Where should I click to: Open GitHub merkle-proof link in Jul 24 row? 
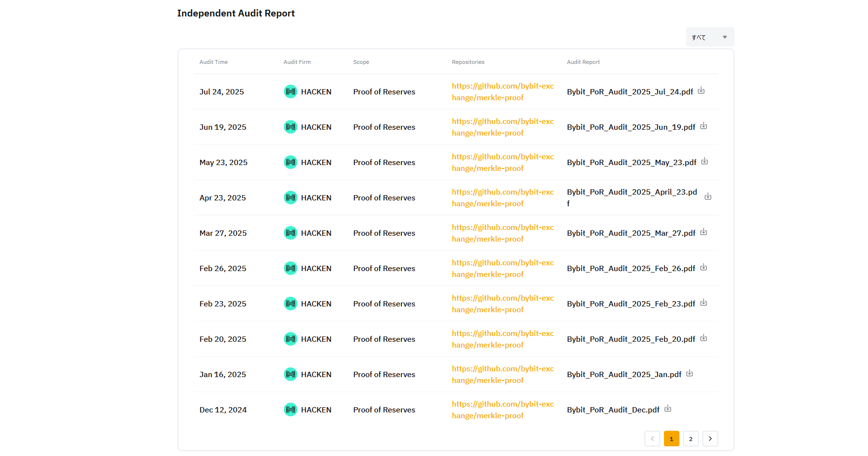(x=502, y=92)
